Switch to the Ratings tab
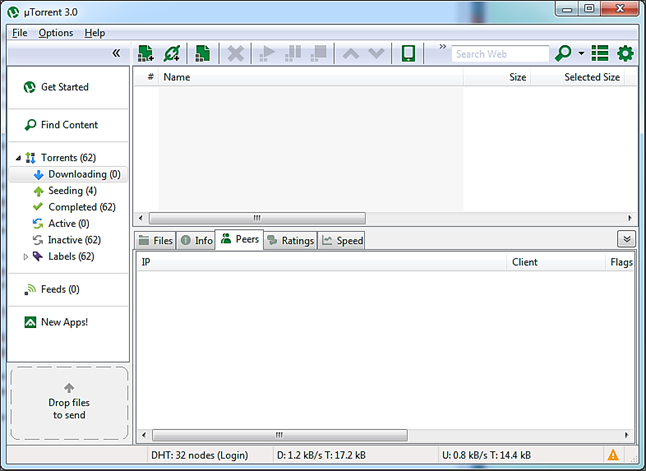Image resolution: width=646 pixels, height=471 pixels. pyautogui.click(x=290, y=241)
